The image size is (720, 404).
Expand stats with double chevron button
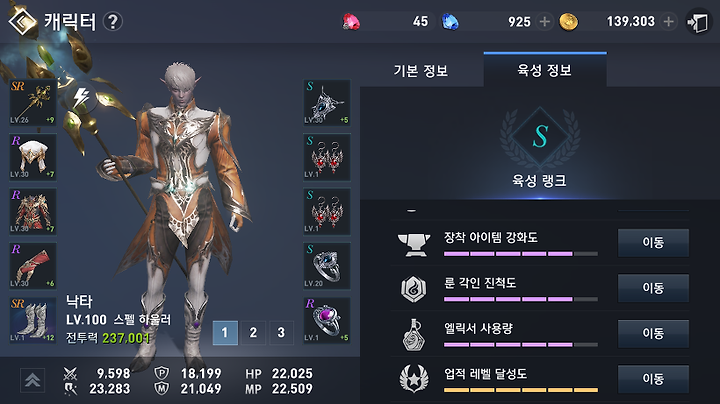click(x=32, y=380)
